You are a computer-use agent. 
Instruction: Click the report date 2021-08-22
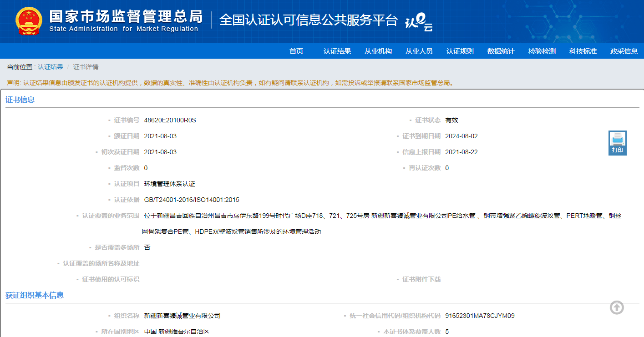pyautogui.click(x=461, y=152)
